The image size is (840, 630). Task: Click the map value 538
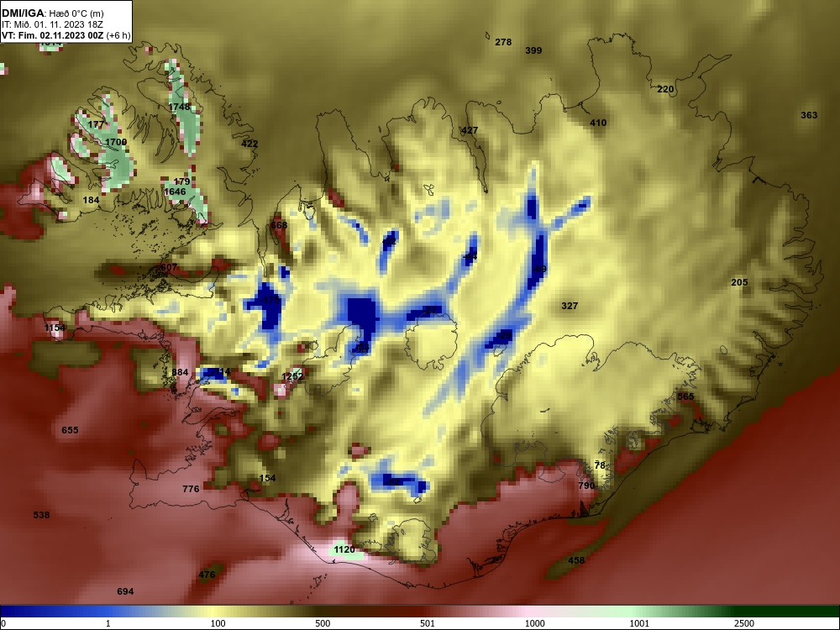[x=41, y=515]
